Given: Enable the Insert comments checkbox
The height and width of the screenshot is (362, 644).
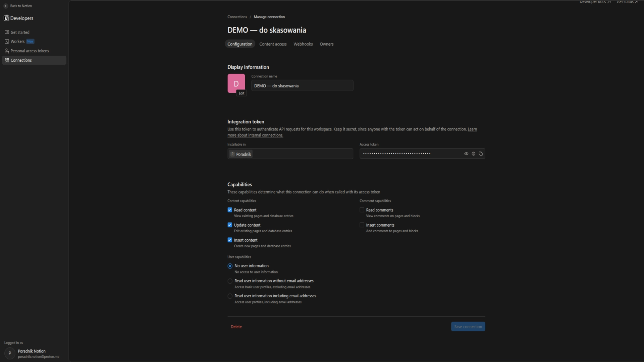Looking at the screenshot, I should pyautogui.click(x=362, y=225).
